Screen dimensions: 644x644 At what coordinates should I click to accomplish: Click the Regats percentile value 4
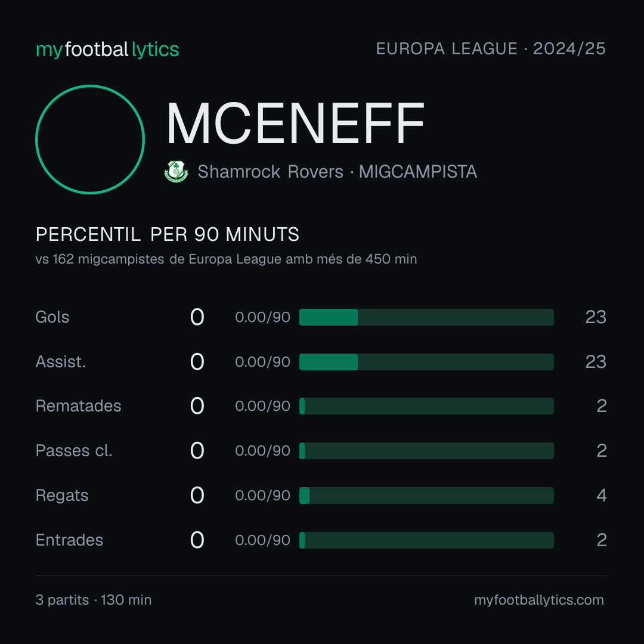click(x=601, y=496)
